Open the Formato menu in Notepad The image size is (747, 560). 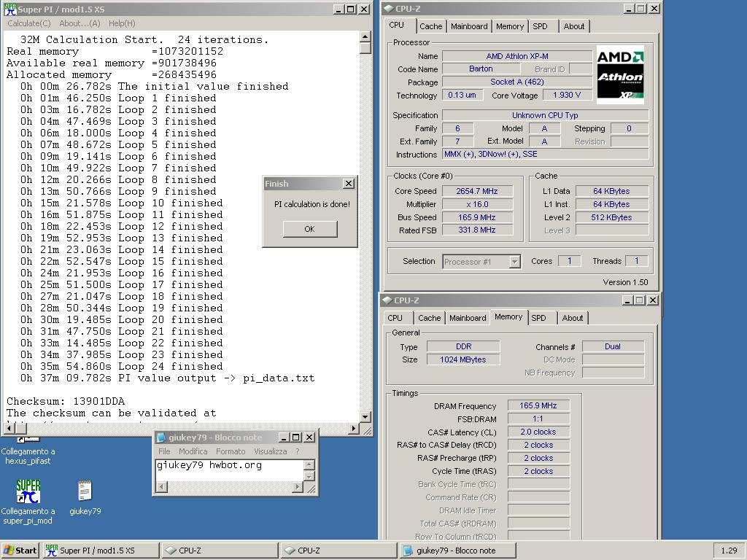pos(231,451)
